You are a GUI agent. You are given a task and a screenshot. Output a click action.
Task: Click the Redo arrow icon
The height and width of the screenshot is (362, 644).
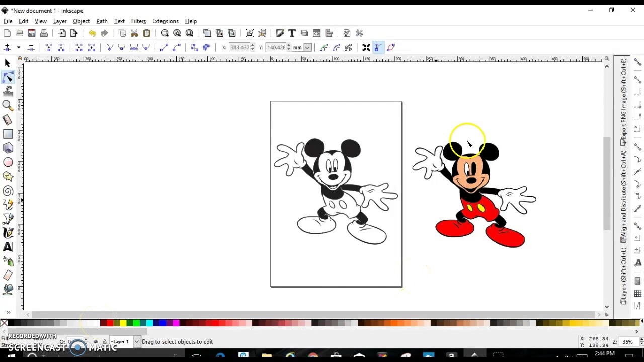pyautogui.click(x=104, y=33)
